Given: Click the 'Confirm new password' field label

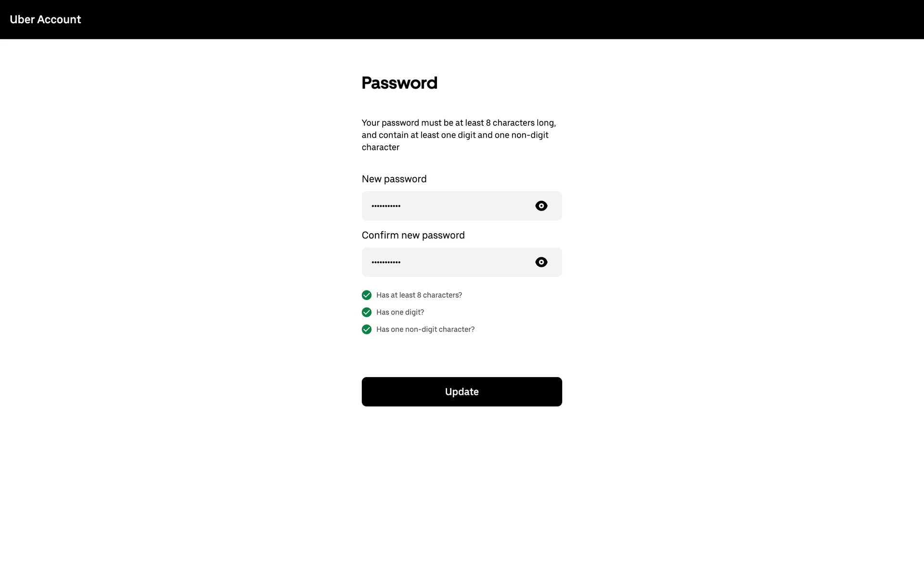Looking at the screenshot, I should (413, 235).
